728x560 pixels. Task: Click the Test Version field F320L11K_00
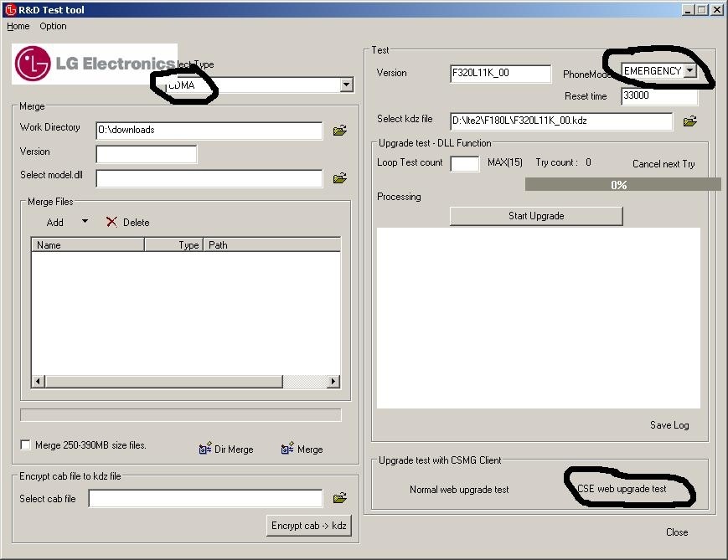(x=500, y=74)
